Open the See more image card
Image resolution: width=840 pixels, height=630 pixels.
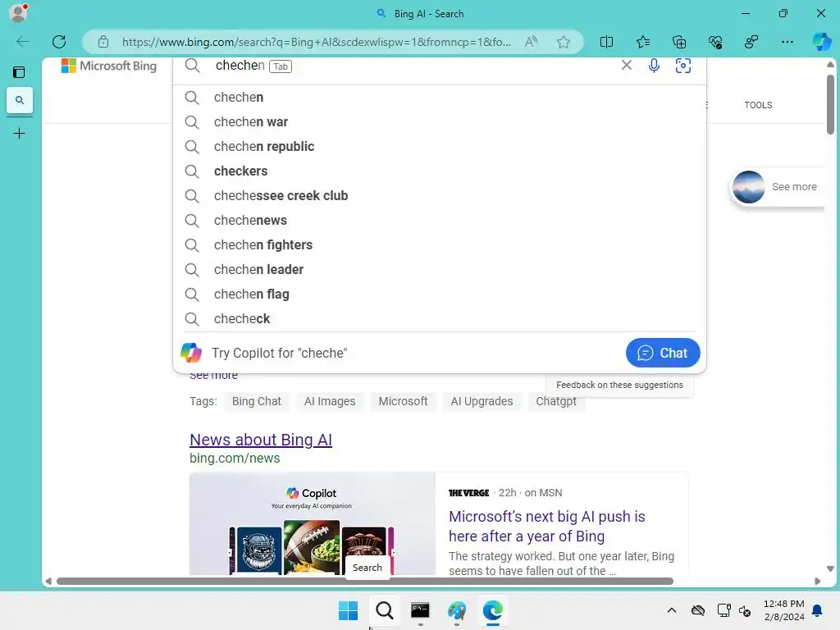click(778, 187)
